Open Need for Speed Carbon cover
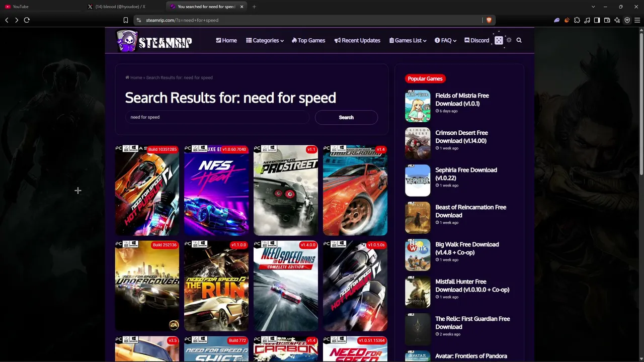Screen dimensions: 644x362 pyautogui.click(x=286, y=349)
